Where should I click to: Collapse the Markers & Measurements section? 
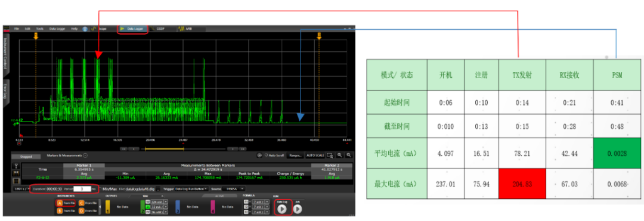click(x=85, y=155)
